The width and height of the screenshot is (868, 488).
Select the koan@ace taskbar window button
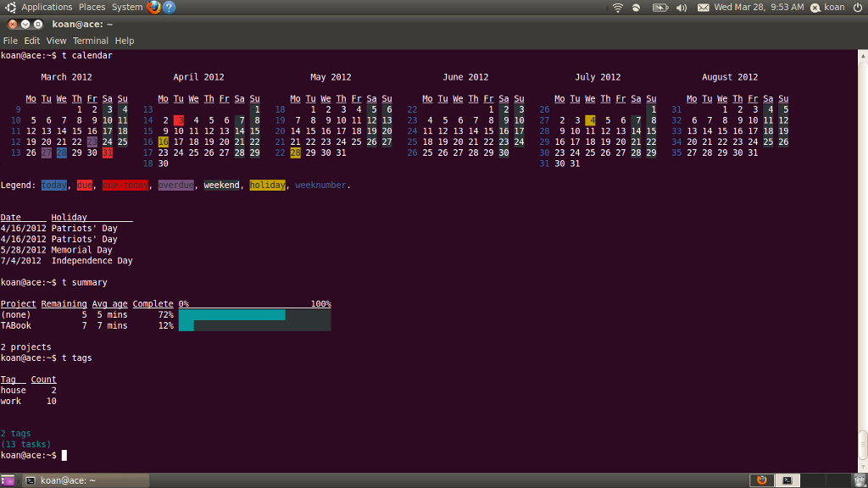tap(86, 480)
